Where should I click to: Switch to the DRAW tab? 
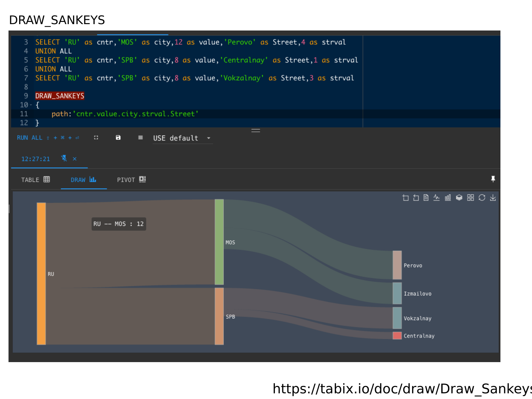(83, 180)
